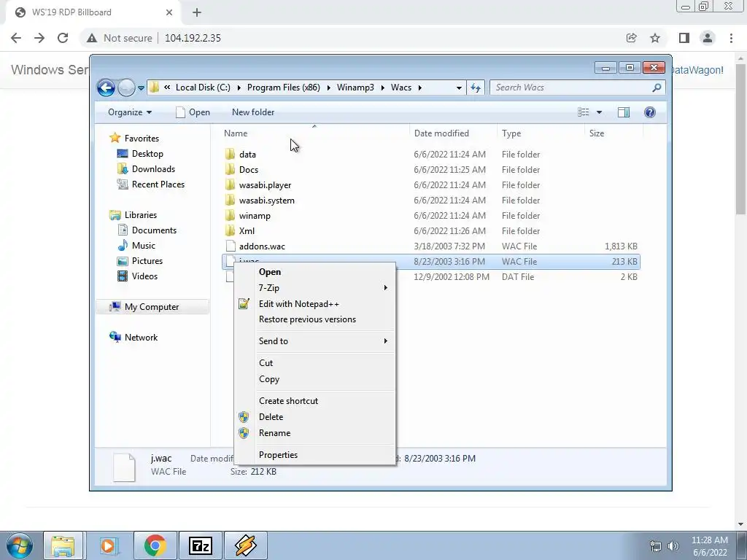Click the search magnifier icon
This screenshot has height=560, width=747.
(x=657, y=87)
